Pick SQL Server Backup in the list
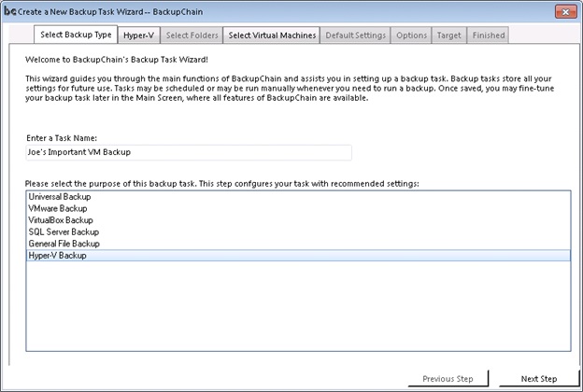583x392 pixels. click(299, 231)
